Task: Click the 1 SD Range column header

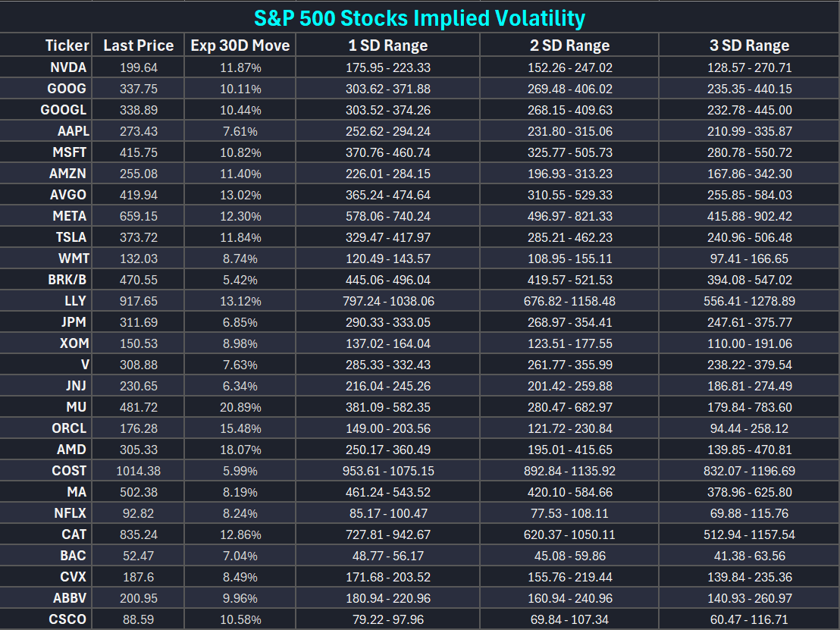Action: tap(387, 45)
